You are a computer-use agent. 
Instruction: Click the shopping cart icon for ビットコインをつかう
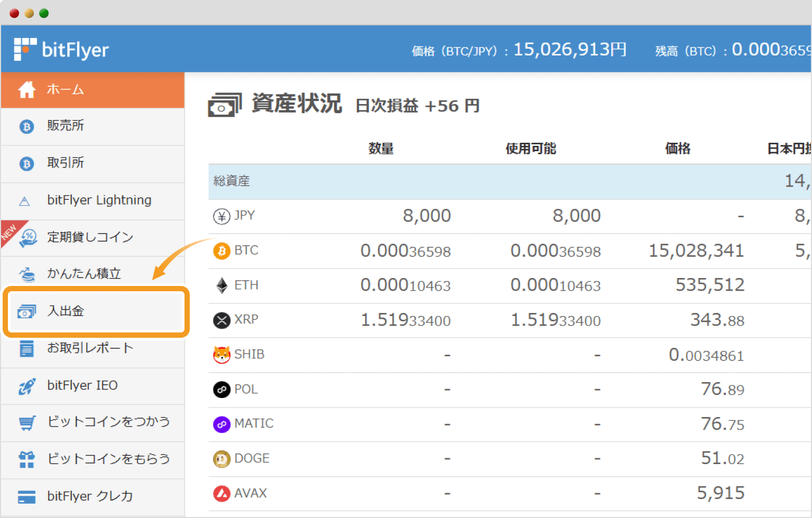tap(26, 422)
